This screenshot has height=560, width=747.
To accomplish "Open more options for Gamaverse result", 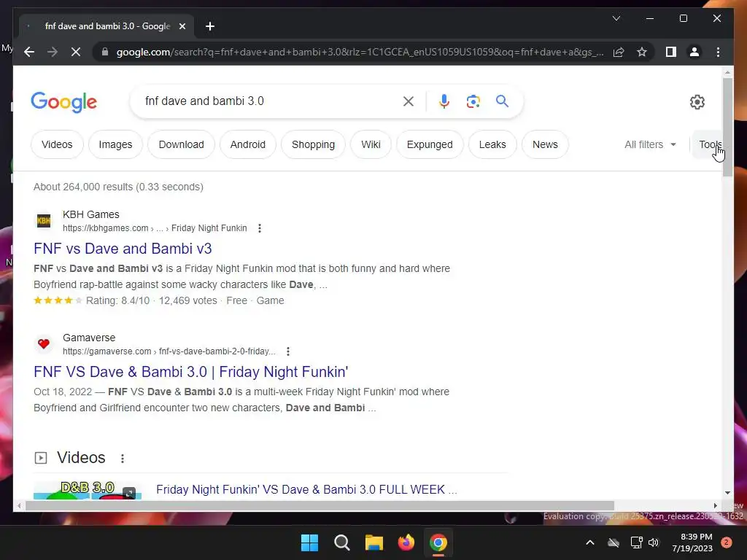I will pyautogui.click(x=287, y=351).
